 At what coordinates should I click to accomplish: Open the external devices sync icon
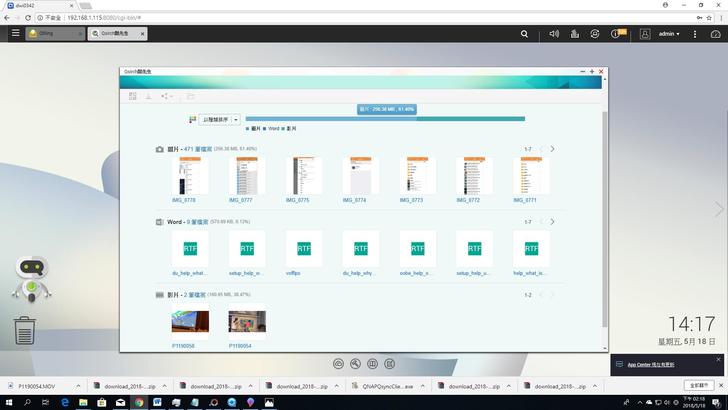[x=595, y=34]
